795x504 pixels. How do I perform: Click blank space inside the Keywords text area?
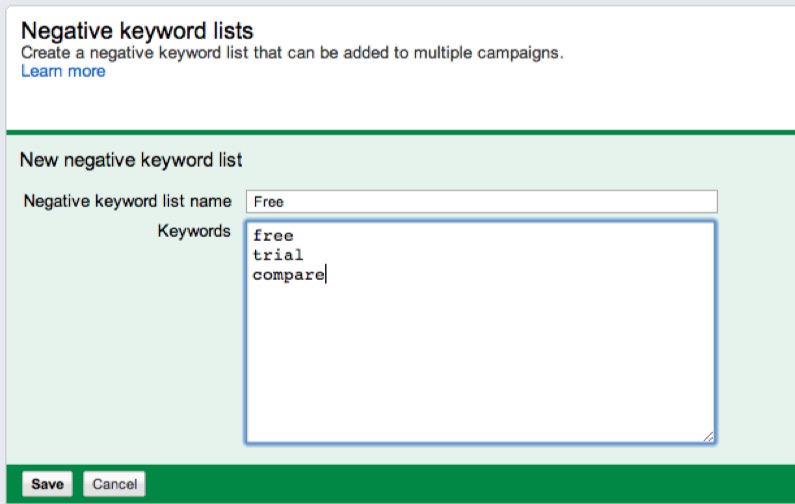(x=480, y=360)
